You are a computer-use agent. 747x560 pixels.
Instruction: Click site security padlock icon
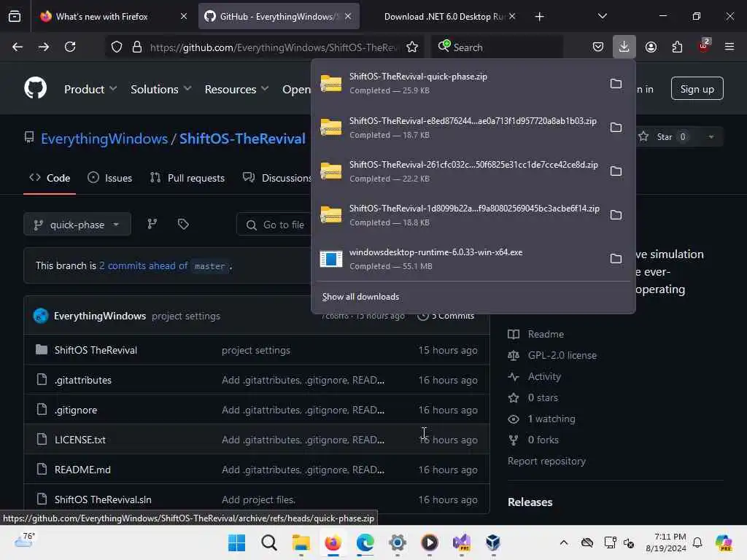pyautogui.click(x=137, y=47)
